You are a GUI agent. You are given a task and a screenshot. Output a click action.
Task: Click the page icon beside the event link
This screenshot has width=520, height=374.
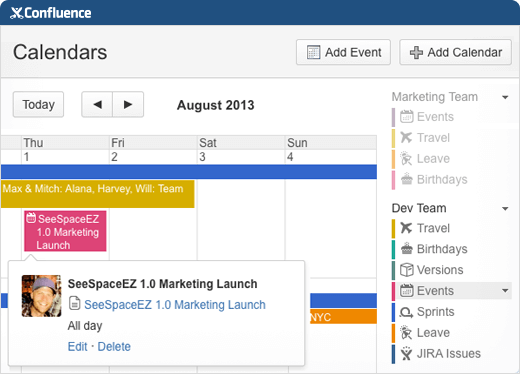(x=74, y=304)
